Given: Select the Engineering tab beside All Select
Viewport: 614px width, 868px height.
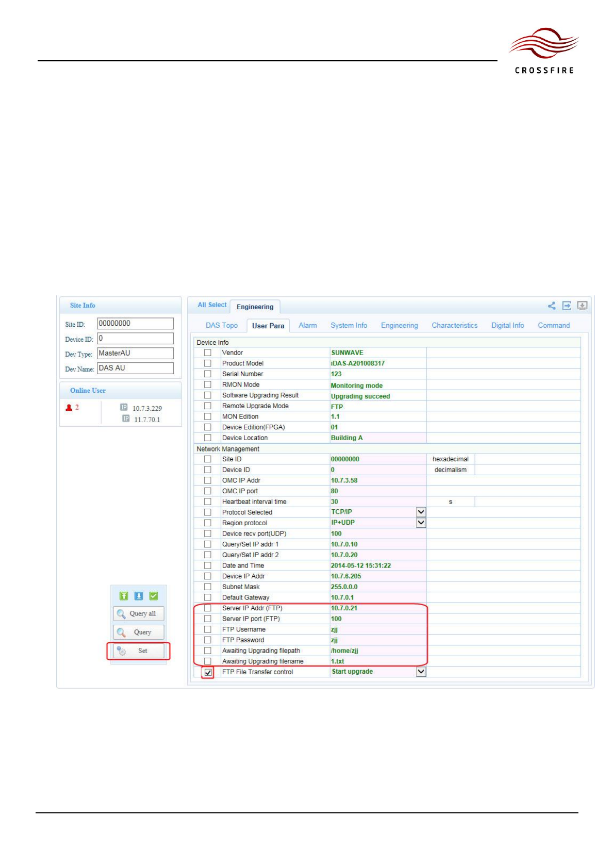Looking at the screenshot, I should pyautogui.click(x=255, y=307).
